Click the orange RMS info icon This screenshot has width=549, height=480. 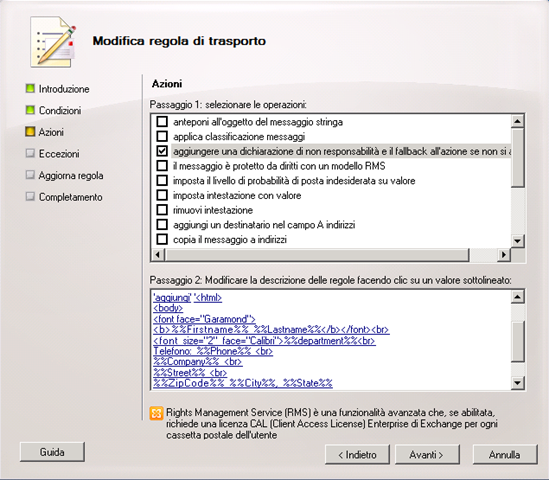[x=156, y=413]
